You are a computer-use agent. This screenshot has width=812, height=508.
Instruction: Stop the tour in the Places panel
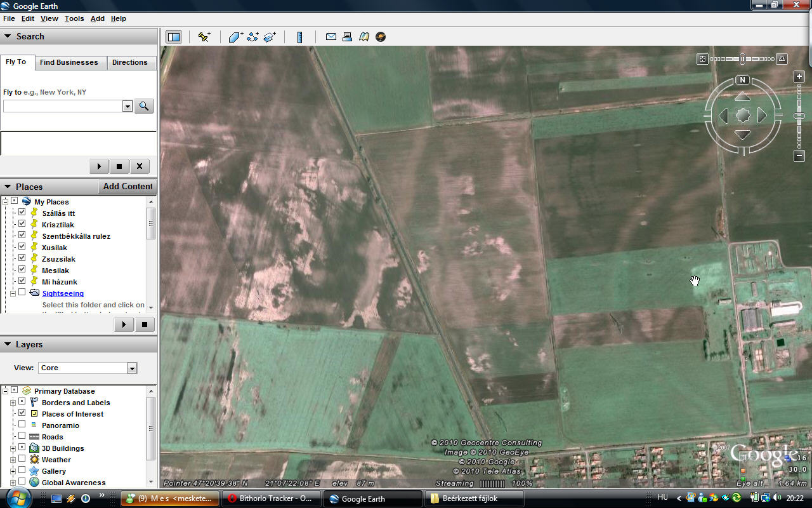[145, 324]
